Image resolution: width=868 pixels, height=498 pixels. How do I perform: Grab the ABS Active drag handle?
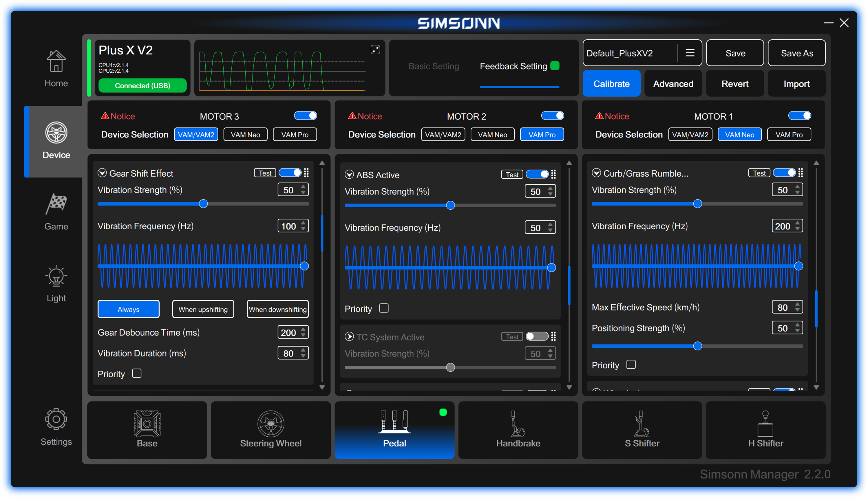(553, 174)
